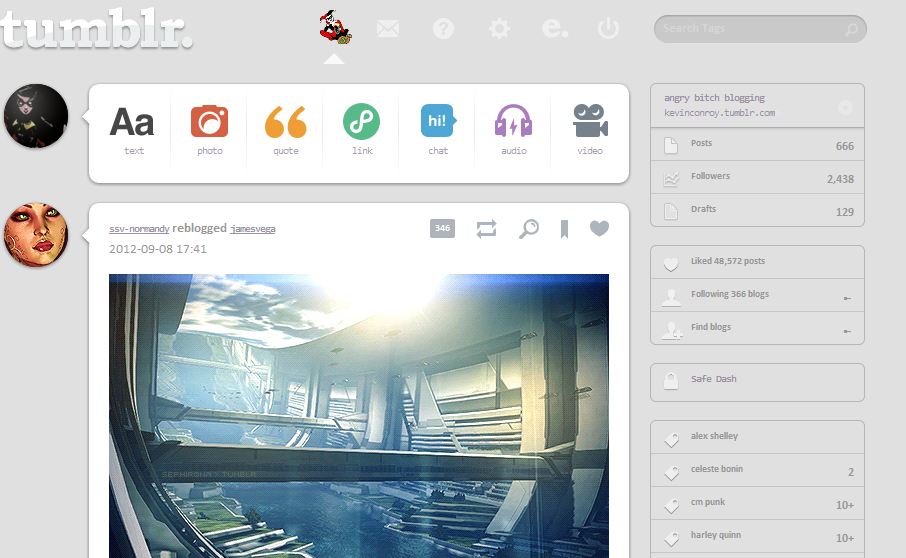Click the tumblr logo
The height and width of the screenshot is (558, 906).
click(96, 29)
